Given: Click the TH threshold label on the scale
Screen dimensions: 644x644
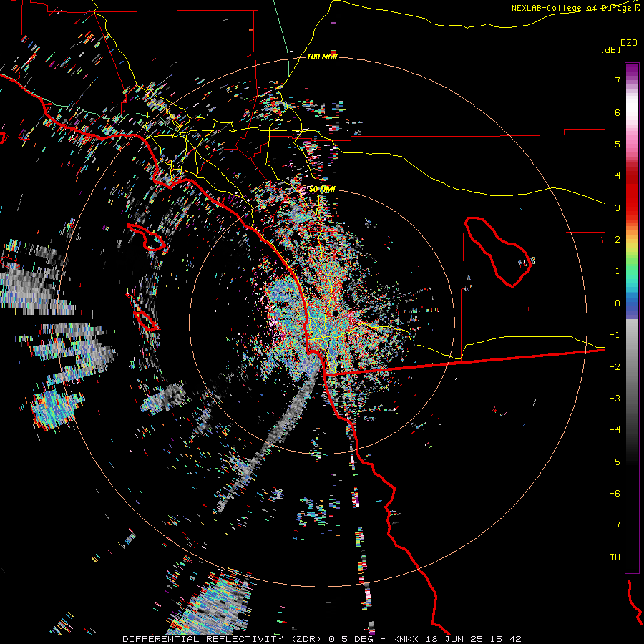Looking at the screenshot, I should pyautogui.click(x=615, y=557).
